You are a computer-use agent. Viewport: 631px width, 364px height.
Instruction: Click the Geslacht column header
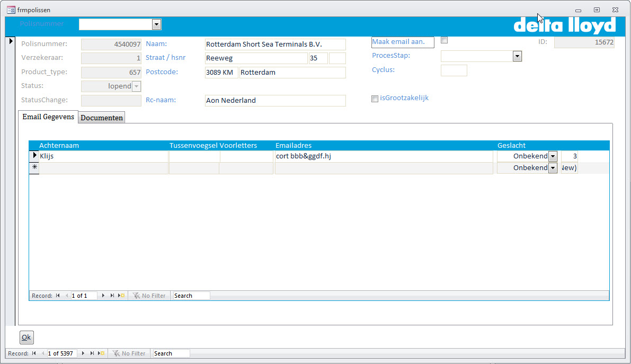coord(511,145)
